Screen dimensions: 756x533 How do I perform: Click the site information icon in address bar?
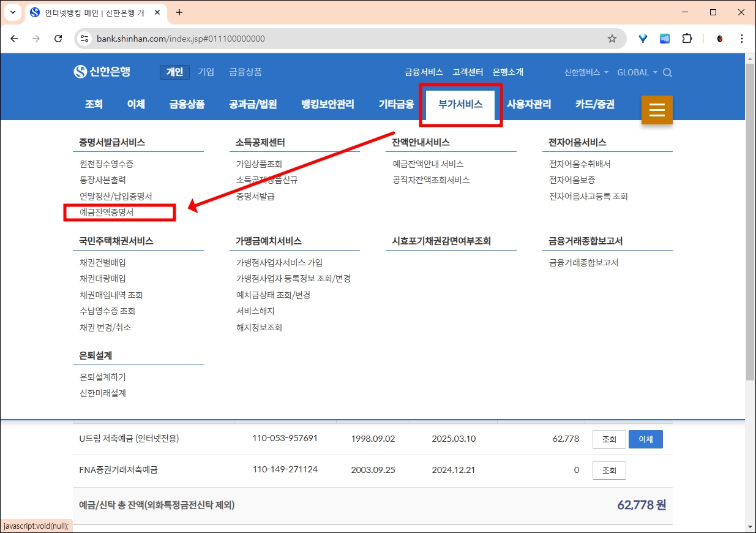(85, 39)
